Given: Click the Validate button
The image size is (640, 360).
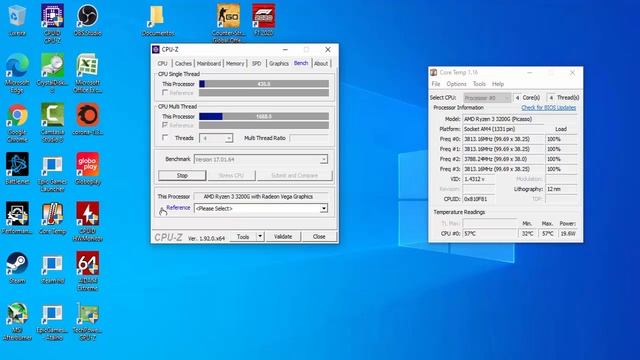Looking at the screenshot, I should pos(283,236).
